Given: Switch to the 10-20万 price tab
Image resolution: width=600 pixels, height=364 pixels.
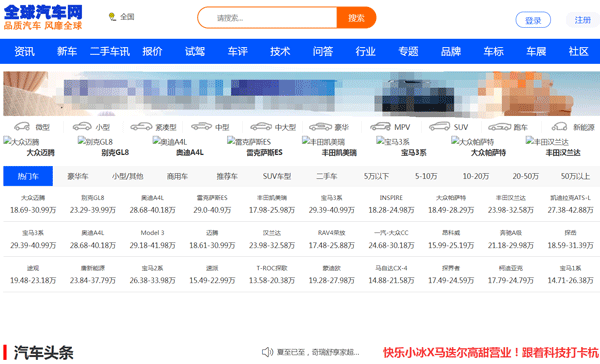Looking at the screenshot, I should tap(476, 176).
